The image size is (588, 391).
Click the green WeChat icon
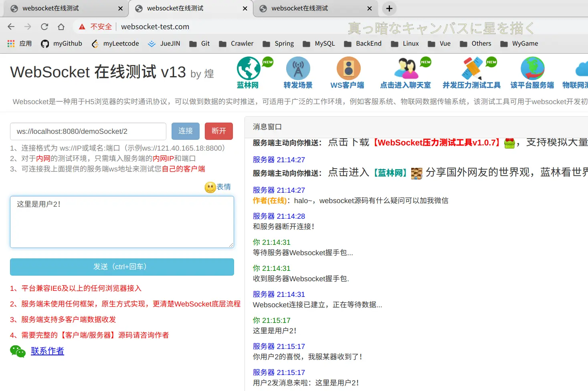18,351
